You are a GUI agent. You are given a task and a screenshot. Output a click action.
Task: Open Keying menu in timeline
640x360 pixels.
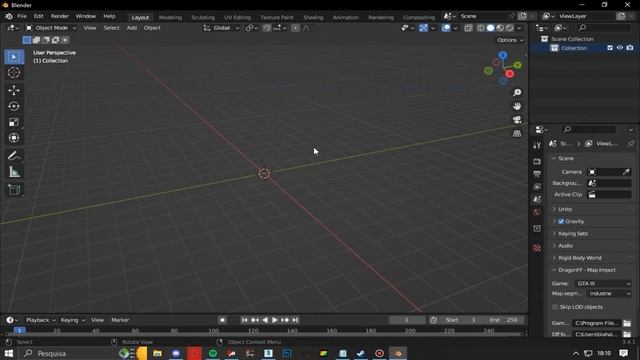tap(72, 320)
